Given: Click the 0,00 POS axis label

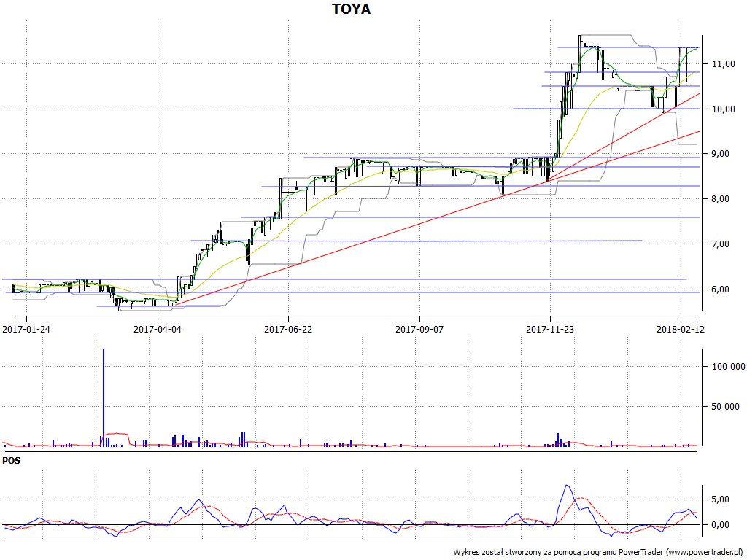Looking at the screenshot, I should (720, 525).
